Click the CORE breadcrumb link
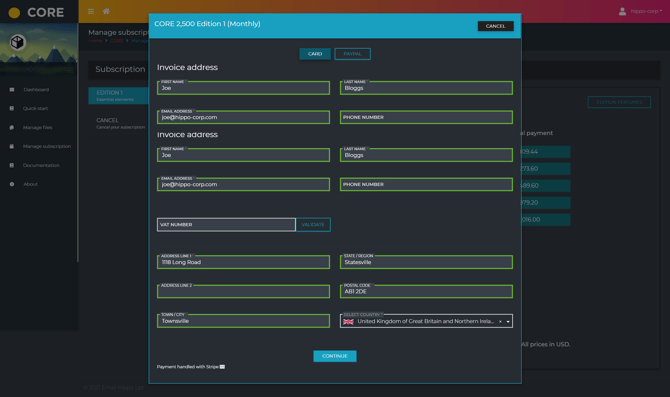670x397 pixels. click(x=116, y=41)
